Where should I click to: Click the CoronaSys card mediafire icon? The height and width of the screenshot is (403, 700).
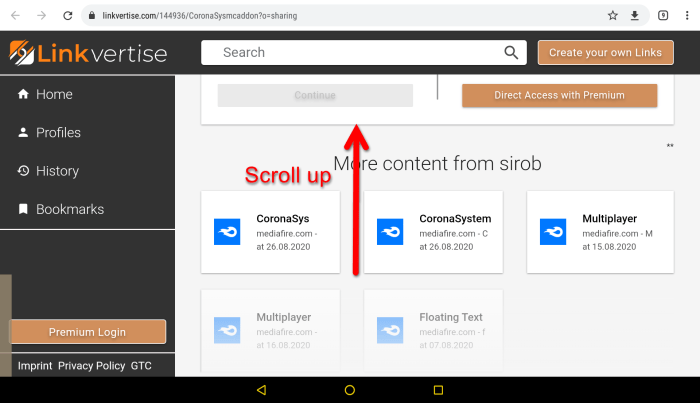(227, 232)
